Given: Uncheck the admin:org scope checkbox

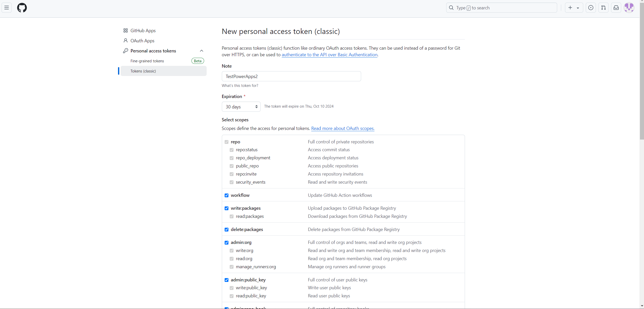Looking at the screenshot, I should coord(226,242).
